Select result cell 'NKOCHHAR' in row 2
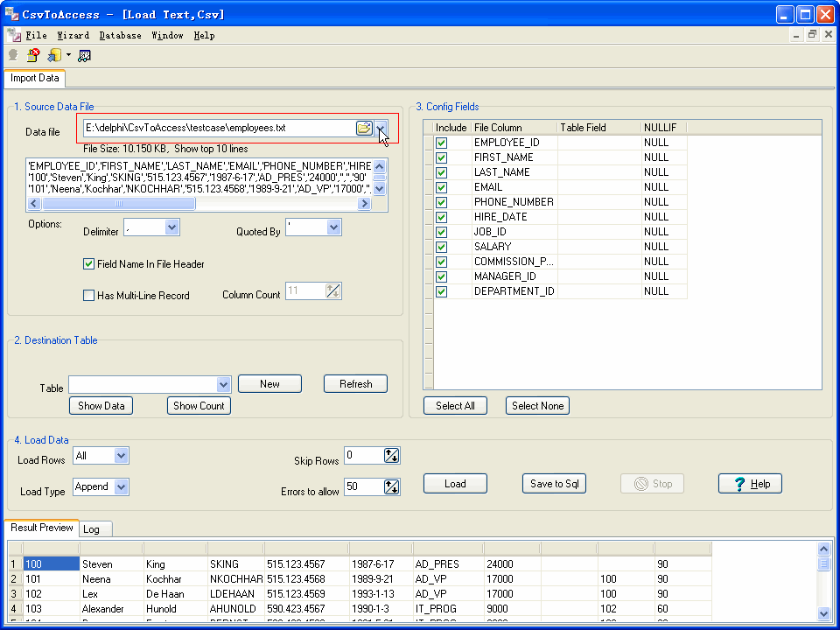 pyautogui.click(x=235, y=579)
